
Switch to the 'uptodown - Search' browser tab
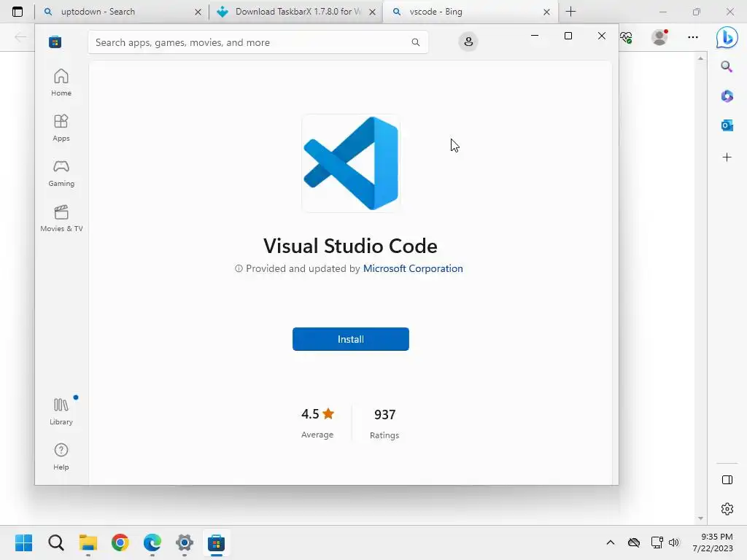[122, 12]
